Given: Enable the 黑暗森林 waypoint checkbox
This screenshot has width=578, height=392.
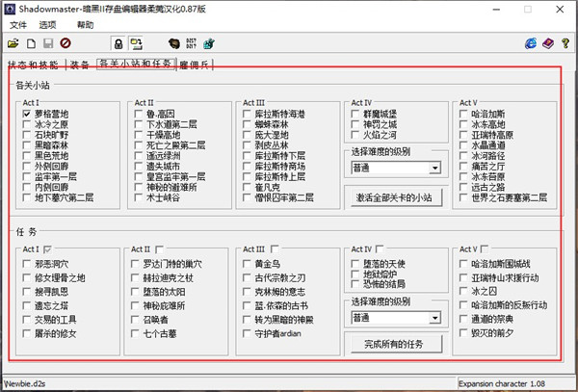Looking at the screenshot, I should pos(27,145).
